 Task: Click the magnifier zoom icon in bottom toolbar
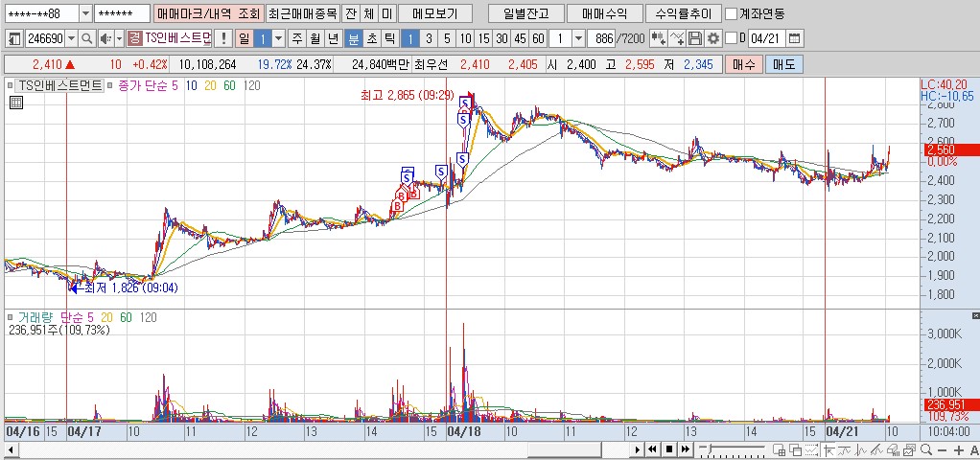[x=926, y=449]
